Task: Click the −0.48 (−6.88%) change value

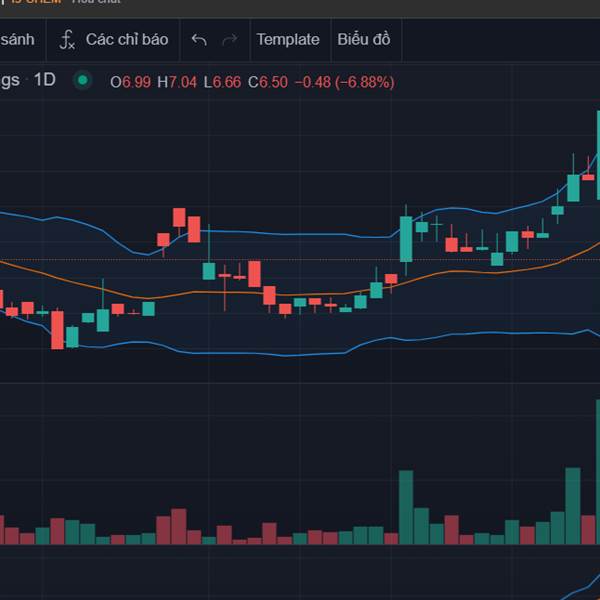Action: pos(345,82)
